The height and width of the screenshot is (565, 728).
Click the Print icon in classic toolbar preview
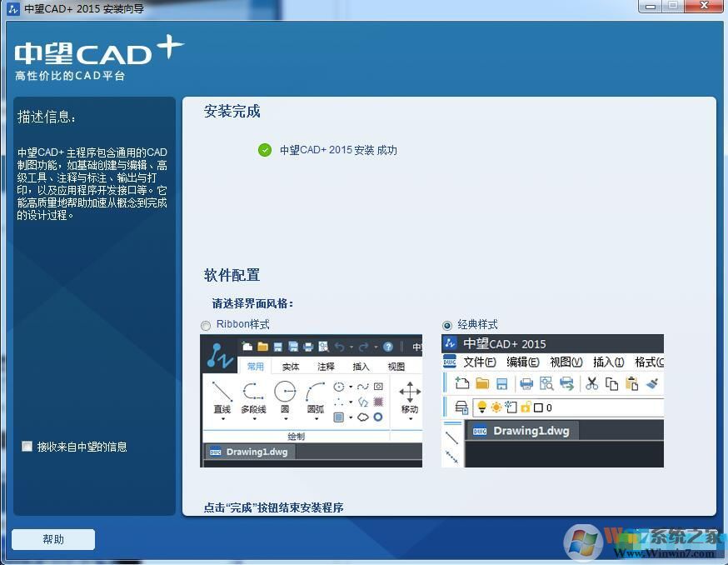pos(526,383)
